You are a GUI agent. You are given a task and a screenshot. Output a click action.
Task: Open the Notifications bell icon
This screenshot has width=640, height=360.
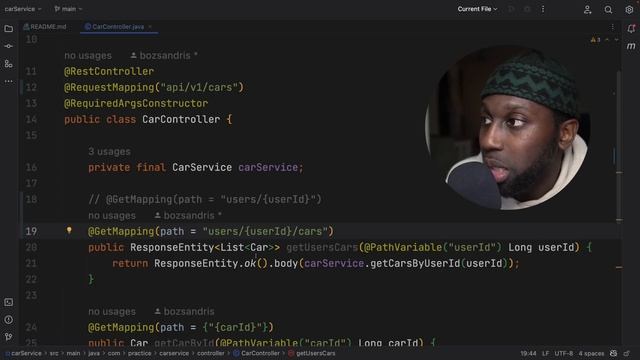(631, 29)
